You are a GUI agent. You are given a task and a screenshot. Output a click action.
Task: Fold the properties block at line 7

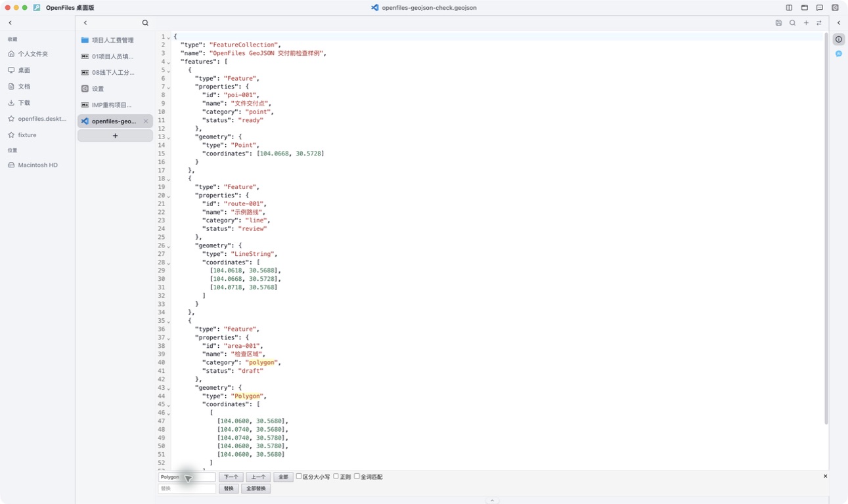pyautogui.click(x=169, y=87)
